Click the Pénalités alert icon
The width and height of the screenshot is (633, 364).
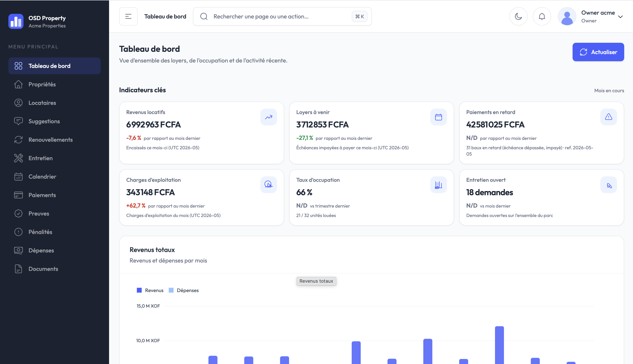click(18, 232)
